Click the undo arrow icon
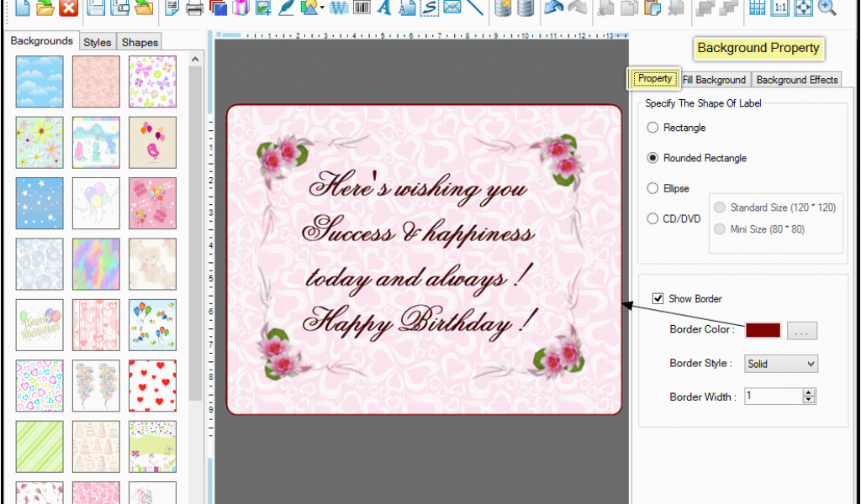Screen dimensions: 861x504 (554, 8)
